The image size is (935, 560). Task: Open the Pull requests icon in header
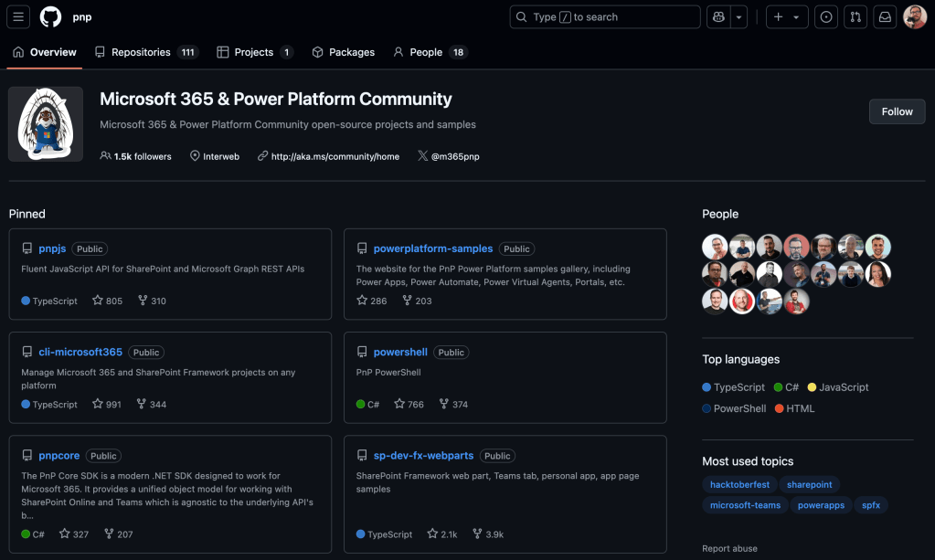pyautogui.click(x=855, y=16)
